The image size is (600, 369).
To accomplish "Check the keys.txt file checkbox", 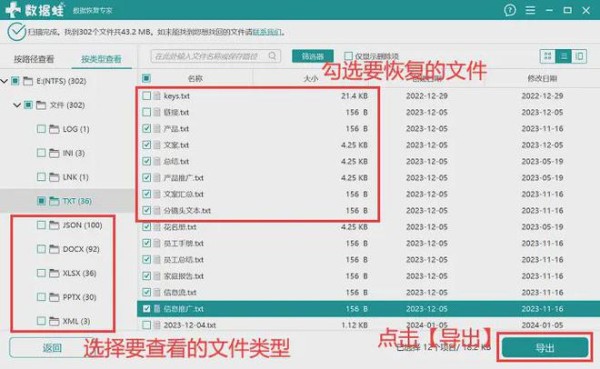I will click(x=147, y=96).
